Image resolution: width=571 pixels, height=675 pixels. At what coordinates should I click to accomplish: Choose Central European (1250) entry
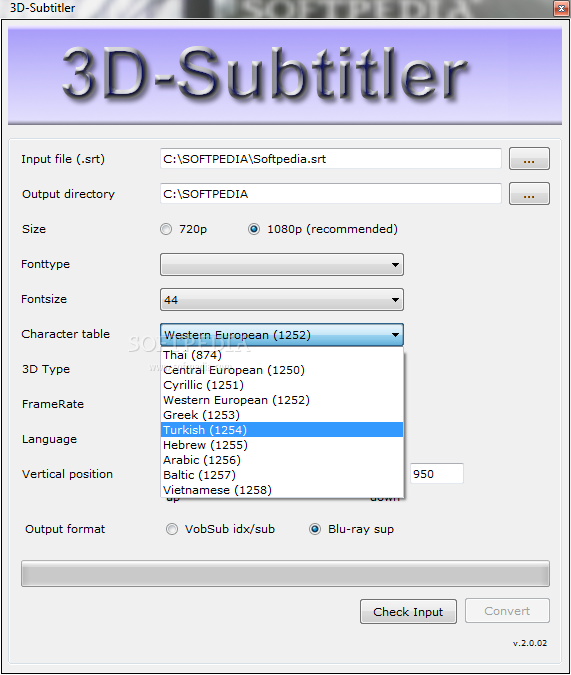coord(282,370)
